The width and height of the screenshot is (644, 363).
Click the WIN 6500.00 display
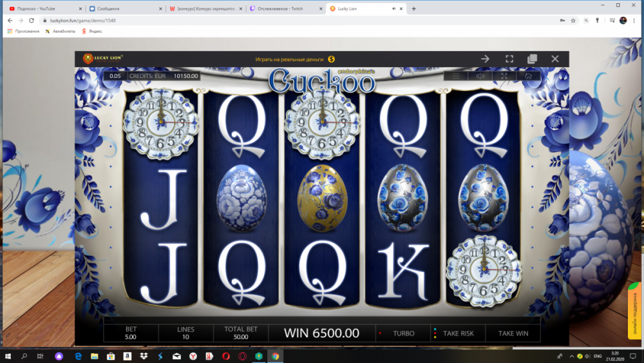(321, 333)
